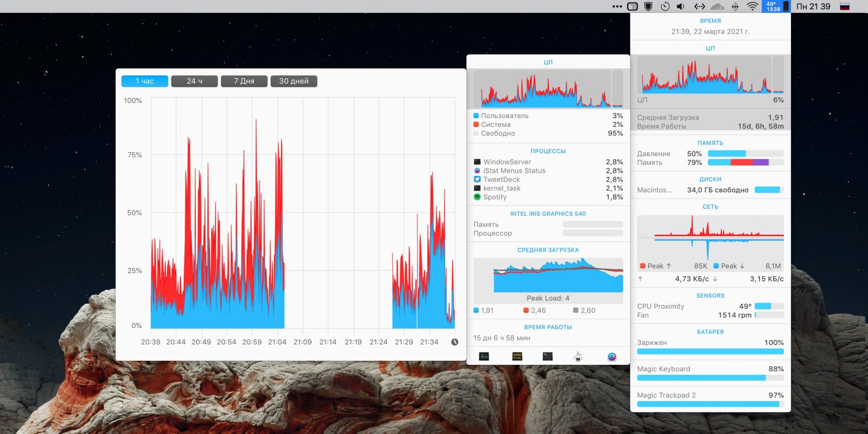Click upload speed 4,73 КБ/с value
Image resolution: width=868 pixels, height=434 pixels.
(x=692, y=279)
